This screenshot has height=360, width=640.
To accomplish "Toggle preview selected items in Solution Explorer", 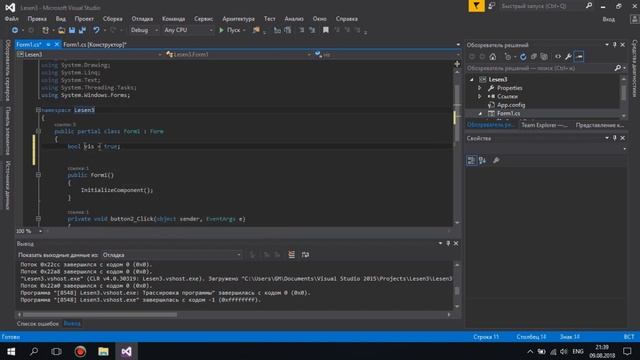I will coord(579,57).
